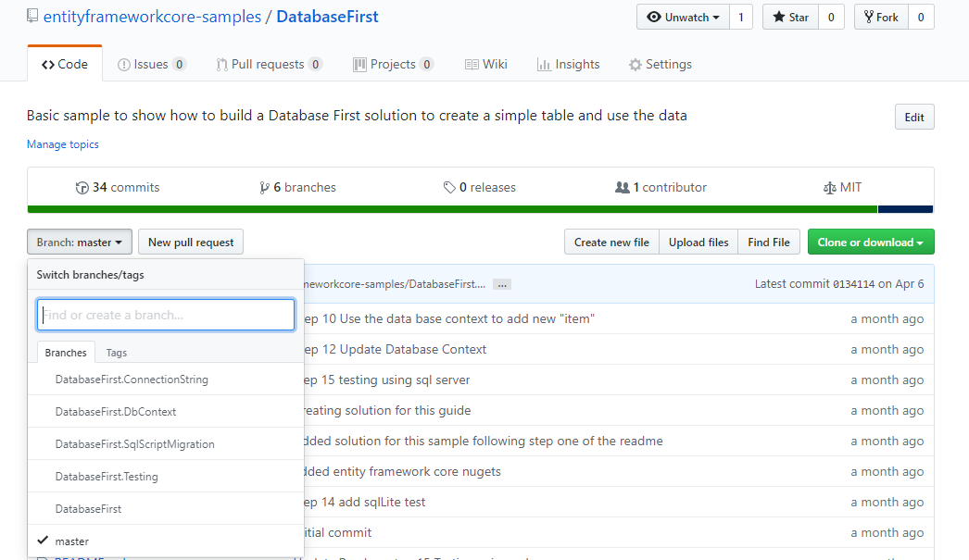
Task: Click dark blue language bar segment
Action: (x=905, y=209)
